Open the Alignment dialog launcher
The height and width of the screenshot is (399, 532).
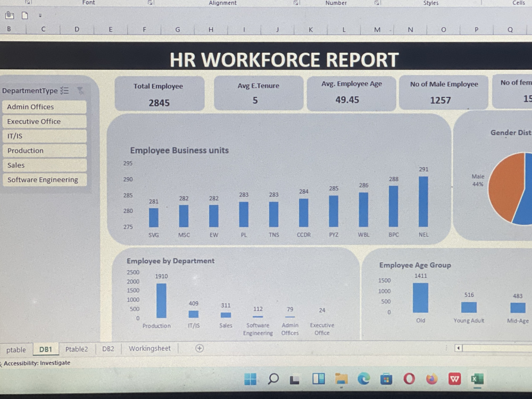pos(296,3)
